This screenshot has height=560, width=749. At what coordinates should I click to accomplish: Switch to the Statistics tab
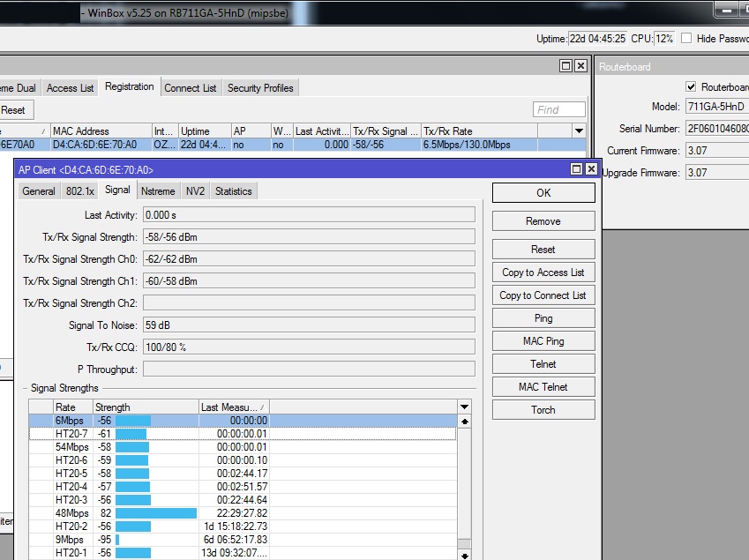point(233,191)
